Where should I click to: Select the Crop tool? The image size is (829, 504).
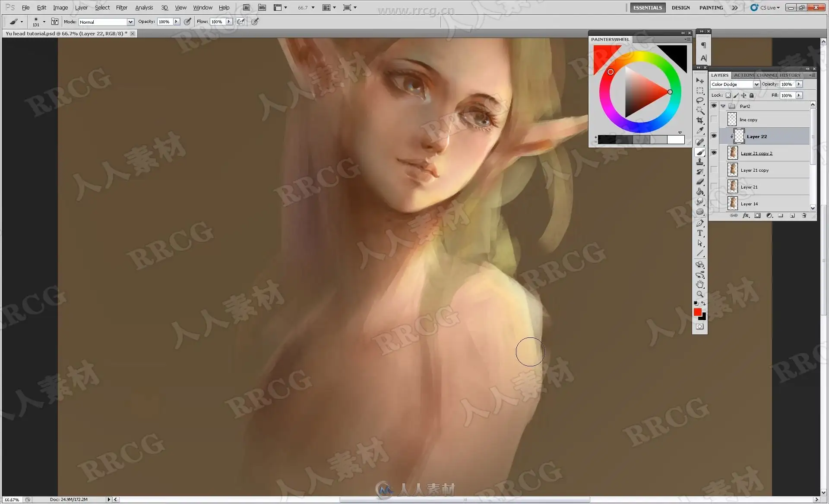pyautogui.click(x=700, y=120)
